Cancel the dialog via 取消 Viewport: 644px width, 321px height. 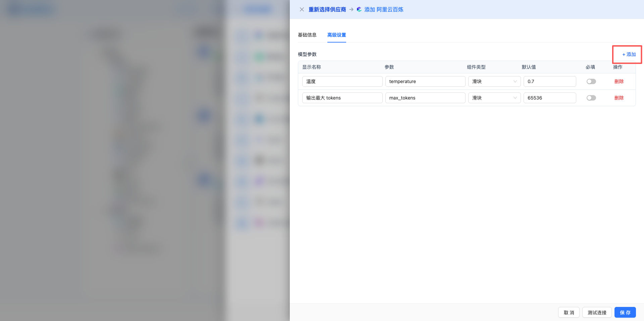coord(569,312)
